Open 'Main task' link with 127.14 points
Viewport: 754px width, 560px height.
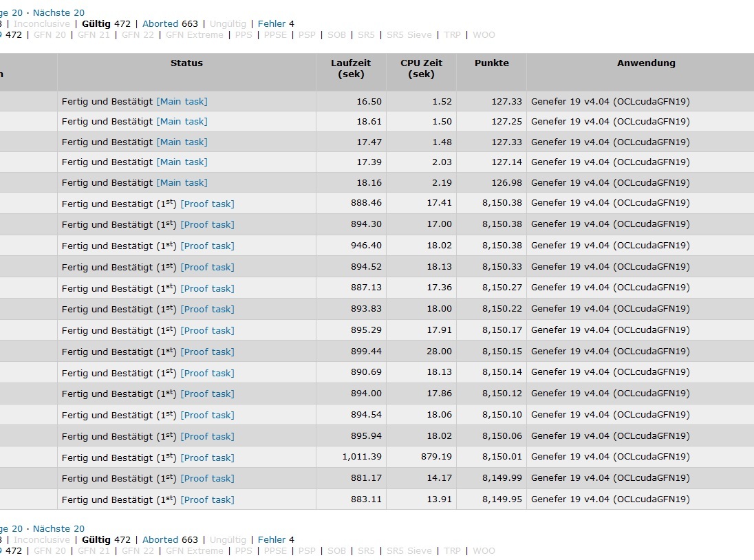182,162
